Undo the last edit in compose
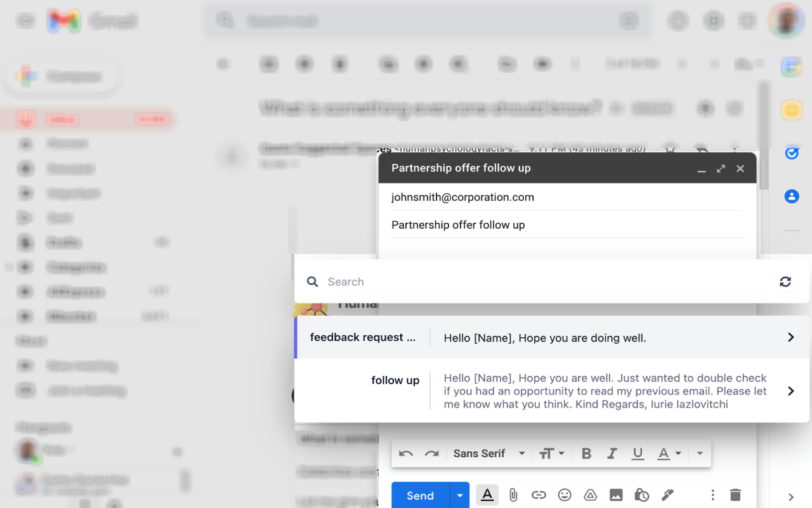812x508 pixels. click(x=406, y=453)
